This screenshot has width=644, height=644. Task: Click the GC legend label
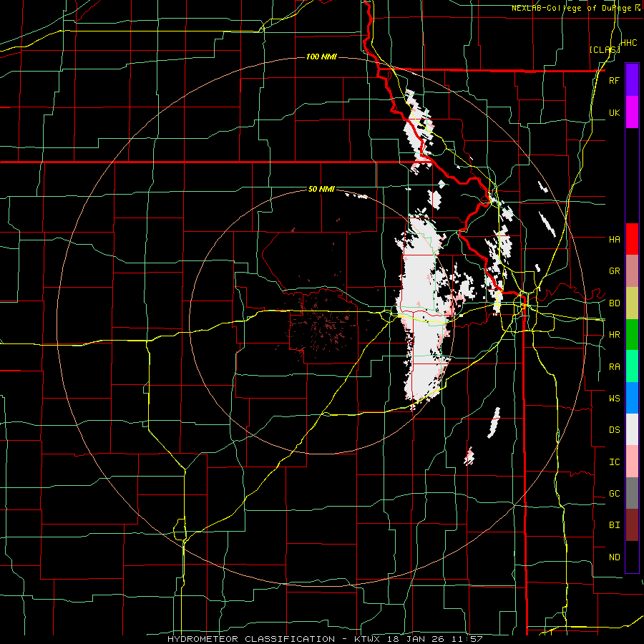614,493
